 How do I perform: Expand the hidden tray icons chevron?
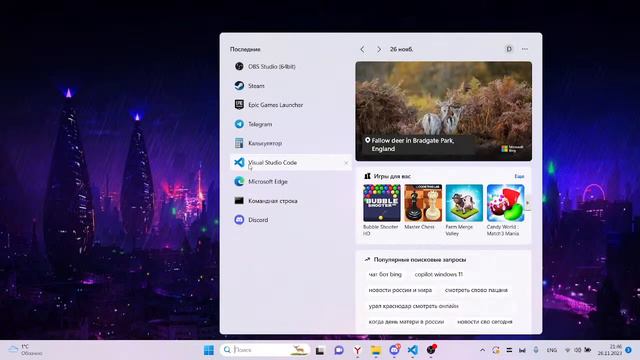click(482, 350)
